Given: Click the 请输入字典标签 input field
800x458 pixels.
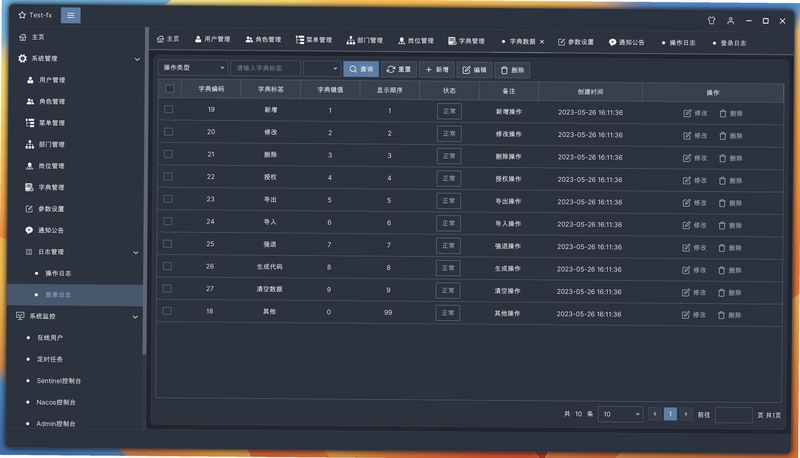Looking at the screenshot, I should click(x=265, y=68).
